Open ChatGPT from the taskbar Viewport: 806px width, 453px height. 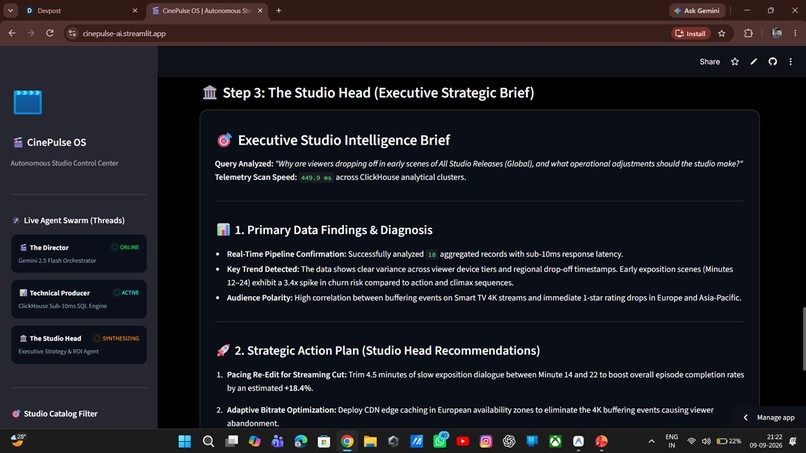click(509, 441)
